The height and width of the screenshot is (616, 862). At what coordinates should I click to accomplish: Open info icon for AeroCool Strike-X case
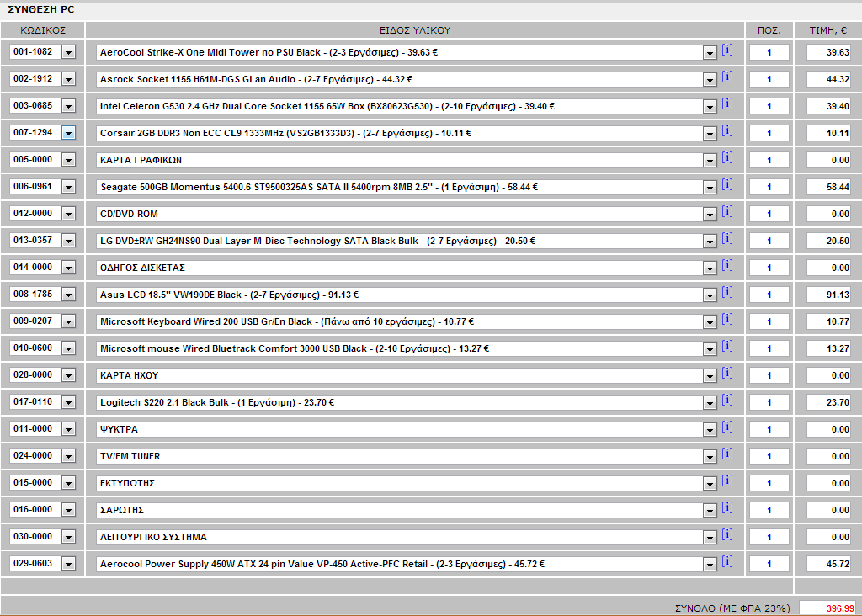(726, 50)
